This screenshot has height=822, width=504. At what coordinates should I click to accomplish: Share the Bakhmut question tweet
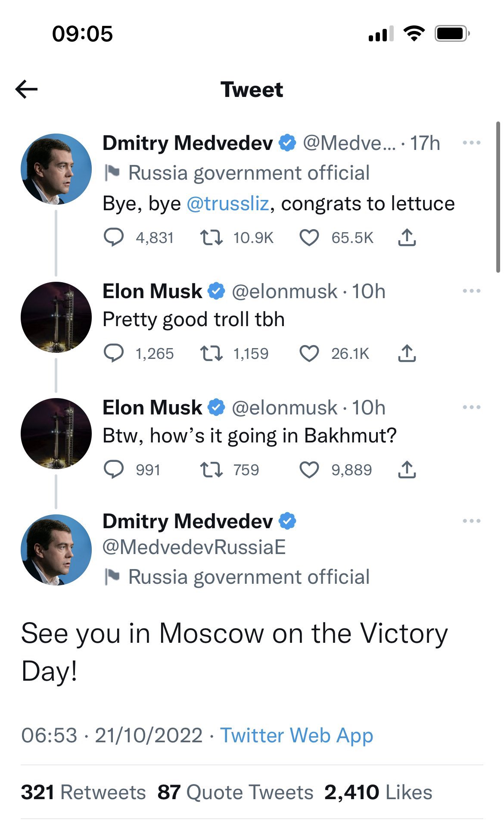(x=407, y=470)
